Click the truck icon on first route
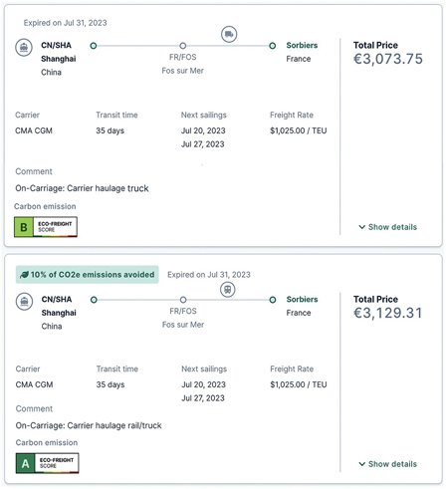This screenshot has width=448, height=489. pyautogui.click(x=229, y=34)
